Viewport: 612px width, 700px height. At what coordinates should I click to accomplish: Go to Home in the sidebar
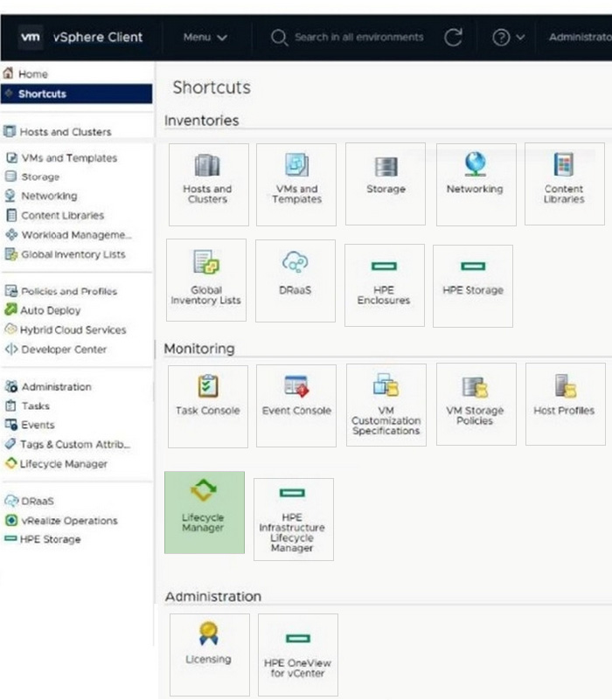(33, 74)
